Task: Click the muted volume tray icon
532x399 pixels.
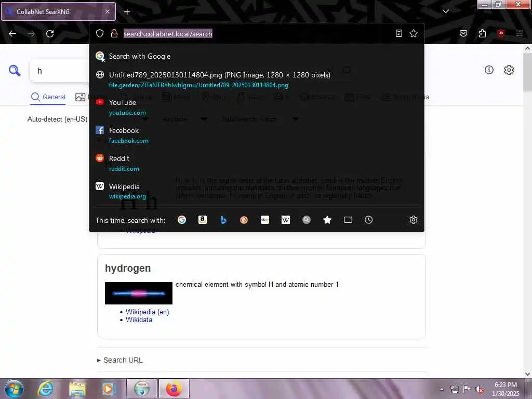Action: pyautogui.click(x=480, y=389)
